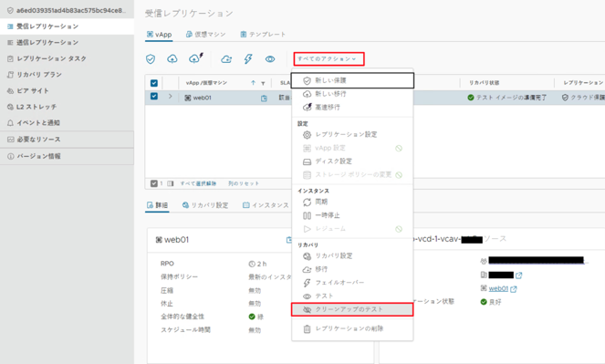Click the a6ed039351ad... site entry in sidebar
605x364 pixels.
click(68, 10)
